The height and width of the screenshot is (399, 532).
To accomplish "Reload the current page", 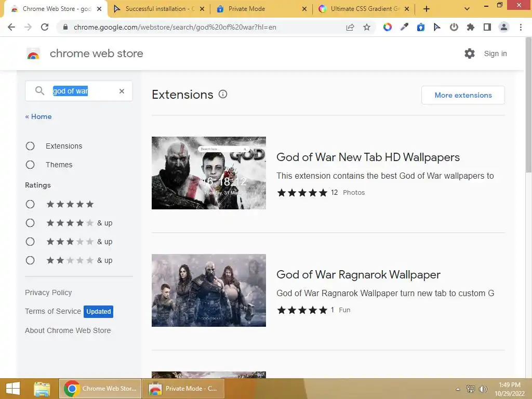I will [45, 27].
